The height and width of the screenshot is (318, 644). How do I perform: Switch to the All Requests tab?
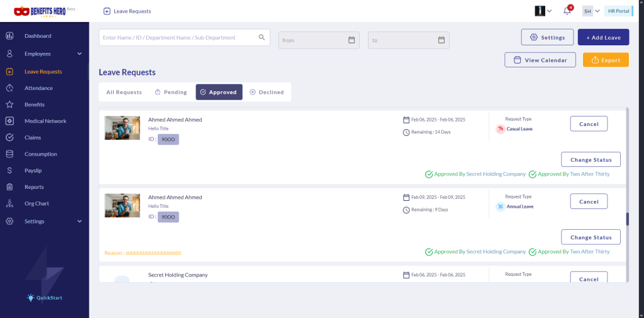click(x=124, y=92)
